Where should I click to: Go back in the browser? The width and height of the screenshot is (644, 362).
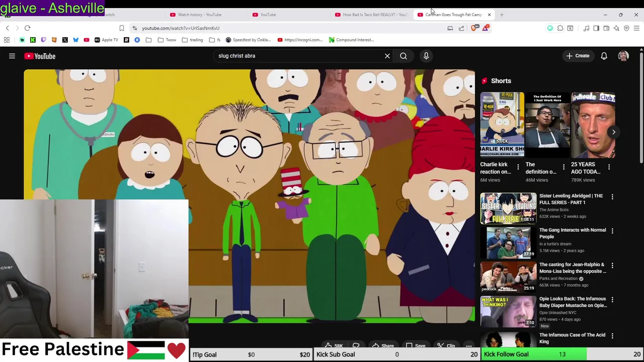click(7, 28)
